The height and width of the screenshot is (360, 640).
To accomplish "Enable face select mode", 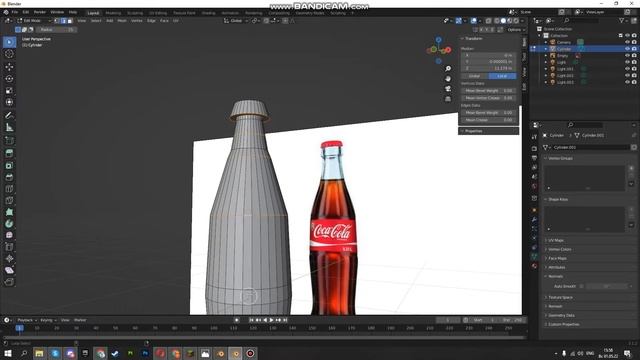I will coord(70,20).
